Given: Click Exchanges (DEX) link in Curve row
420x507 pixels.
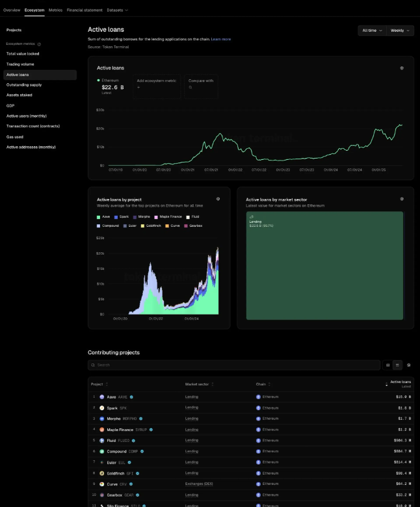Looking at the screenshot, I should coord(199,484).
